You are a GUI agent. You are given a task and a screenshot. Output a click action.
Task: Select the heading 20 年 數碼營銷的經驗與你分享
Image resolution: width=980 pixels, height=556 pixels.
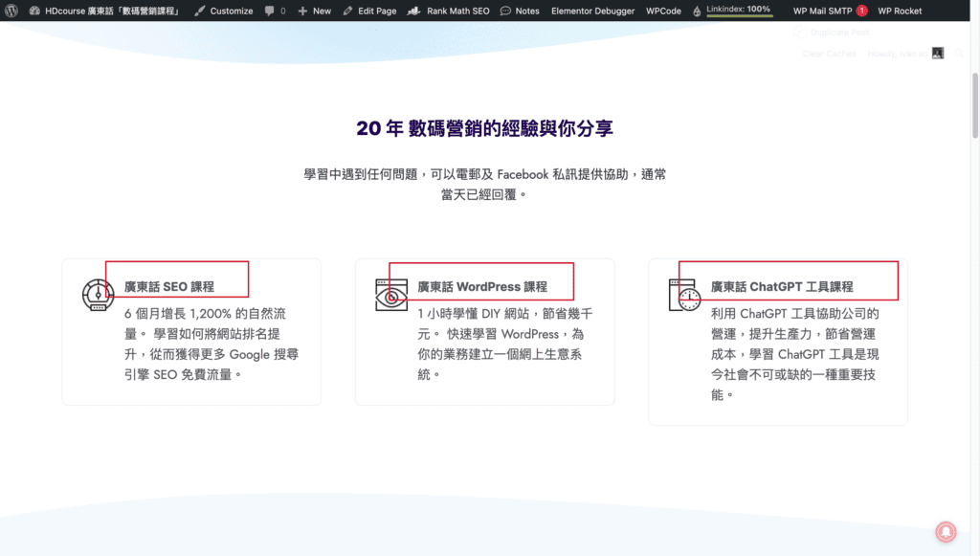[484, 128]
